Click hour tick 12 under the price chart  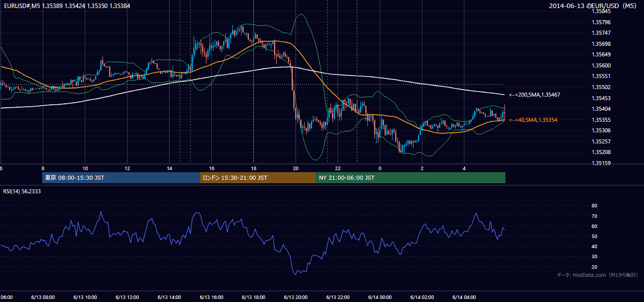pos(127,168)
